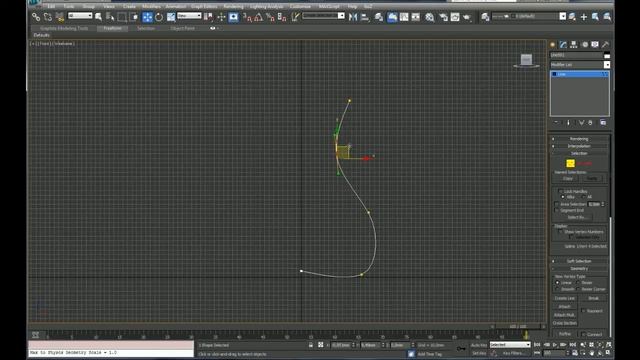This screenshot has width=640, height=360.
Task: Collapse the Geometry rollout
Action: (x=579, y=269)
